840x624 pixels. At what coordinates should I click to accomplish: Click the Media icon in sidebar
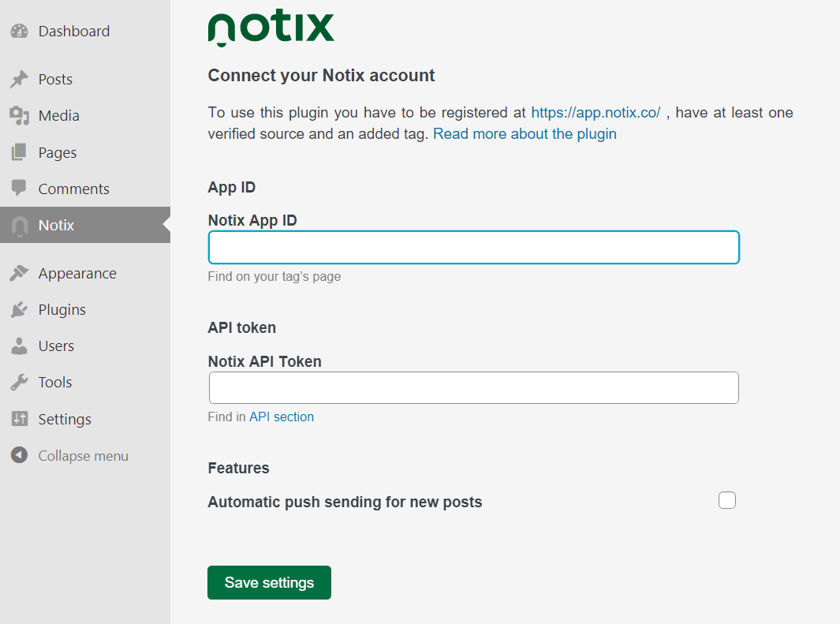(19, 116)
